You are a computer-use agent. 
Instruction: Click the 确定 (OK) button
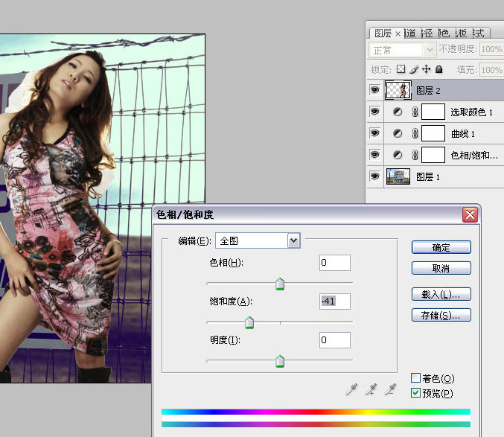[441, 247]
